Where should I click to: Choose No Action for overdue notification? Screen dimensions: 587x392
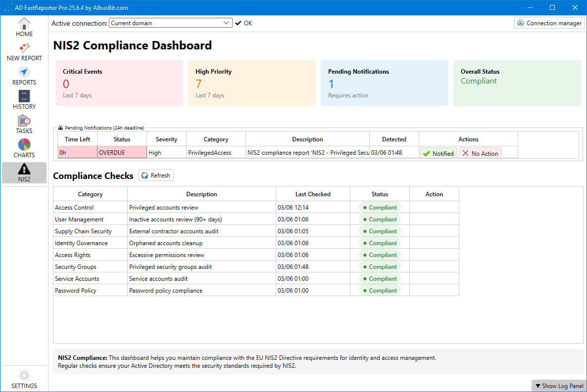pyautogui.click(x=480, y=153)
